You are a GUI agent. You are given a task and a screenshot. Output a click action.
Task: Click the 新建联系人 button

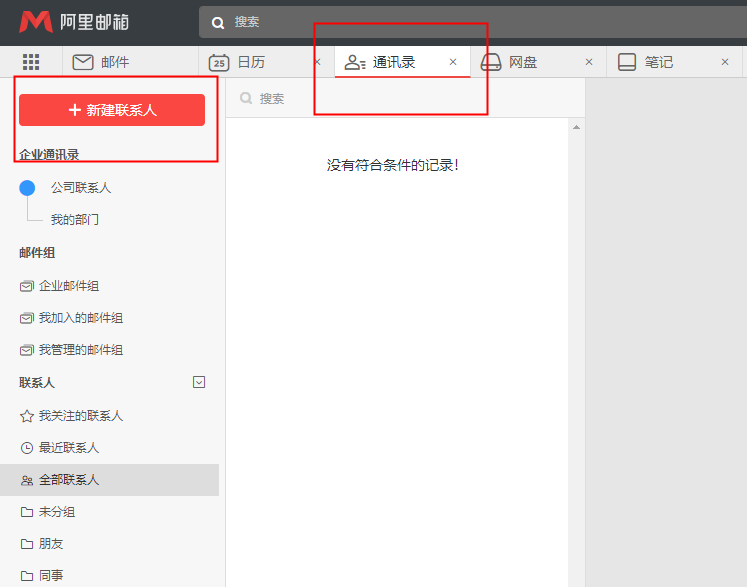point(112,110)
